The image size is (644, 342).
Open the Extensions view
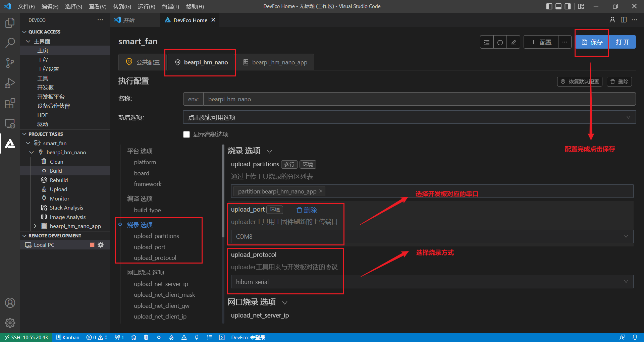pos(10,103)
